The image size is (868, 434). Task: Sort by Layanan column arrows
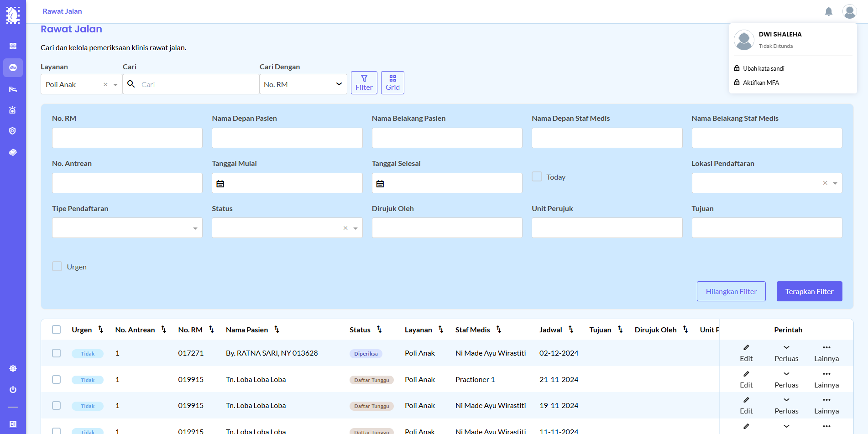(441, 329)
